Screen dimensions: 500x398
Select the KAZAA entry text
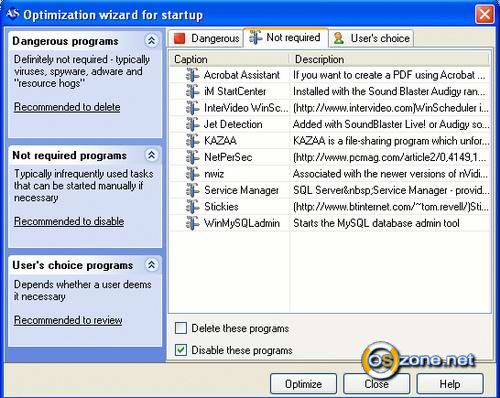click(x=220, y=141)
